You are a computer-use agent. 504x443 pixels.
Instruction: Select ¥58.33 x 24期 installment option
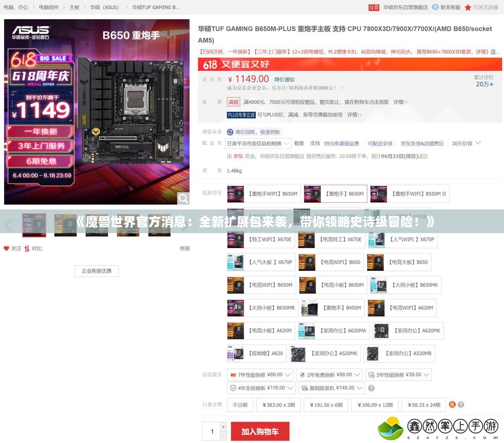coord(424,405)
